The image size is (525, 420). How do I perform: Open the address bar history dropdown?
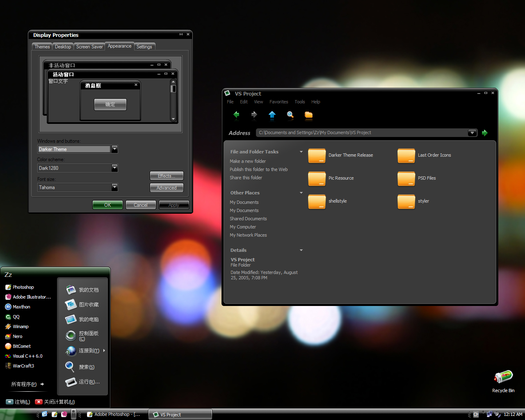[472, 132]
